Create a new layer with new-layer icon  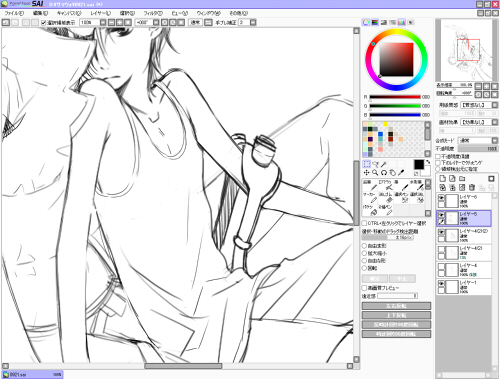pyautogui.click(x=442, y=179)
